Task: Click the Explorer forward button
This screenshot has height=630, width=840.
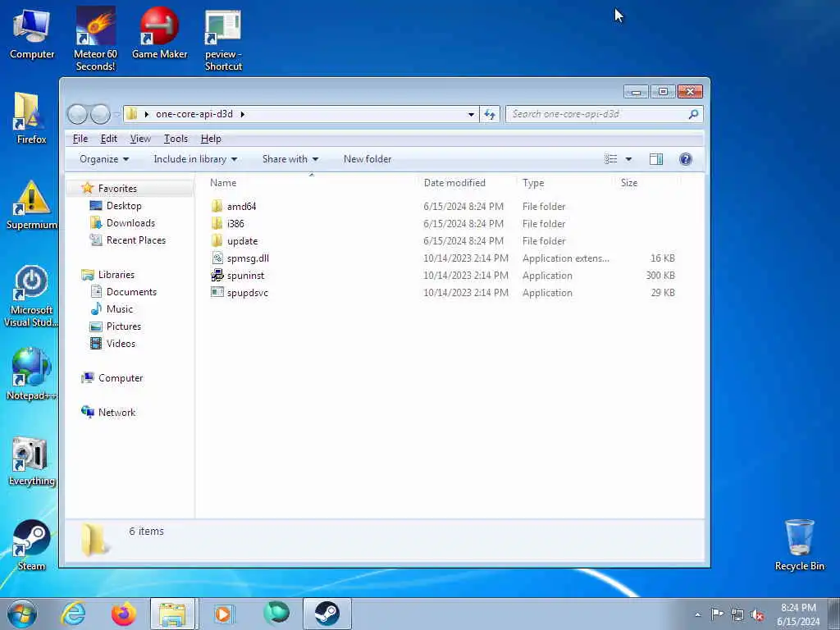Action: click(100, 114)
